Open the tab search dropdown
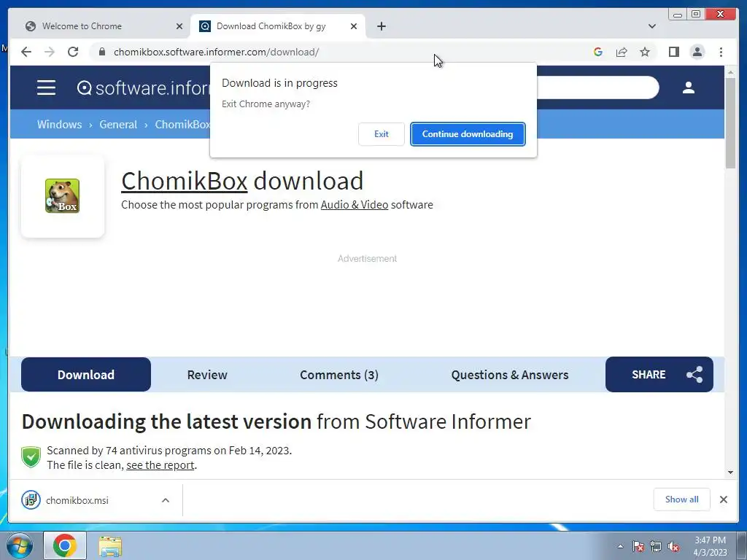Image resolution: width=747 pixels, height=560 pixels. (x=652, y=26)
